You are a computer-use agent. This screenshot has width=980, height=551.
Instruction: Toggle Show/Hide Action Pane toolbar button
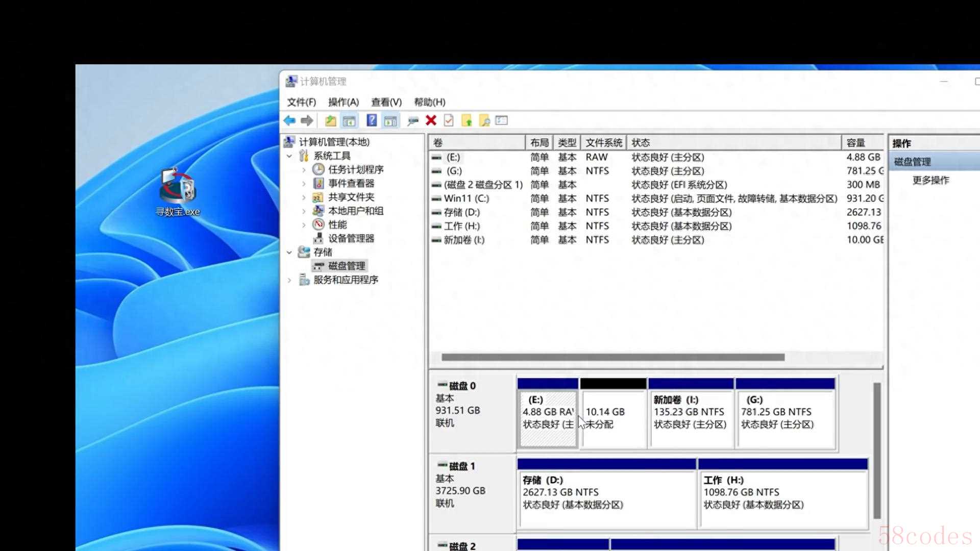pos(390,120)
